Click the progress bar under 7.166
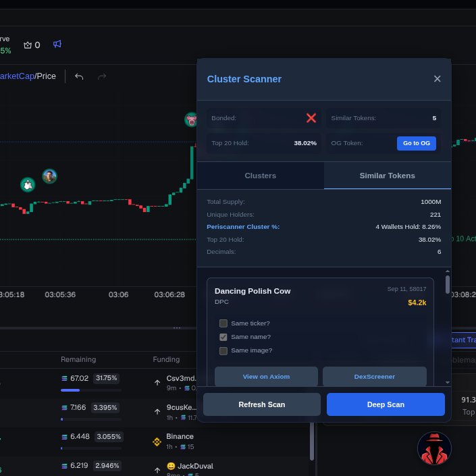Screen dimensions: 476x476 point(91,419)
